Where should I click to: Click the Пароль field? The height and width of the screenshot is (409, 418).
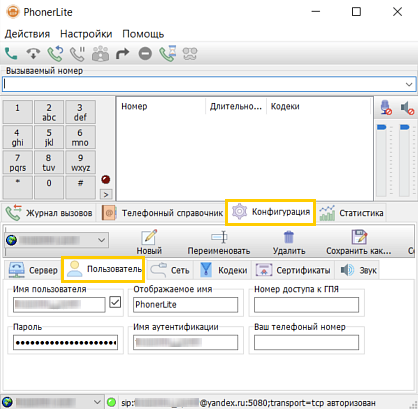pyautogui.click(x=65, y=342)
